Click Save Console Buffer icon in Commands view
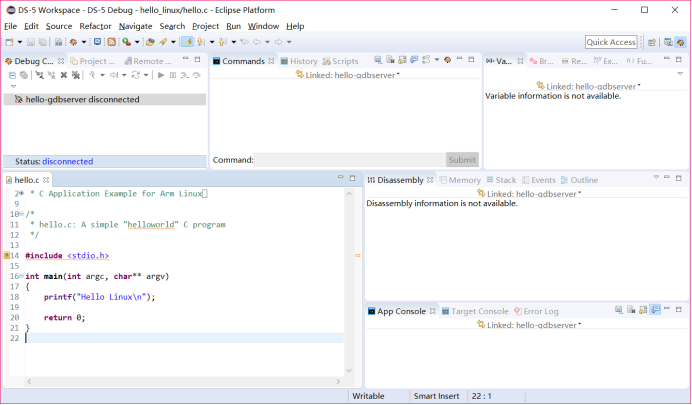 [x=378, y=60]
